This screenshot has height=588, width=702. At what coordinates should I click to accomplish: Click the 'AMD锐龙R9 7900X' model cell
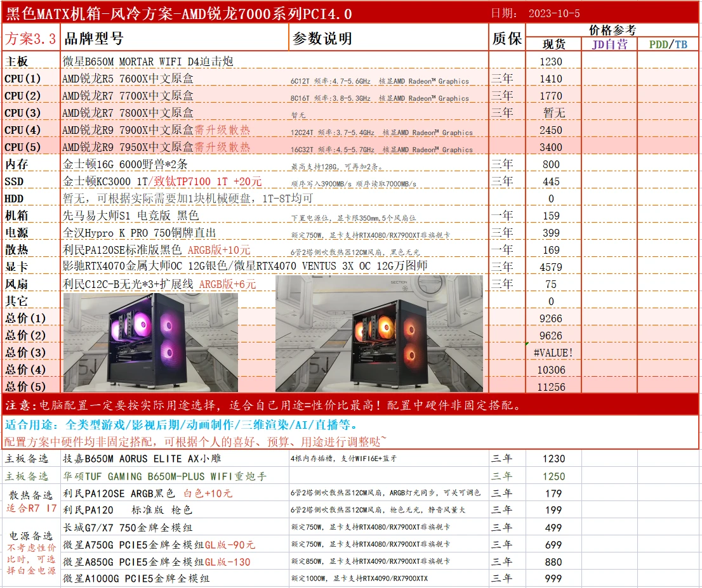coord(156,130)
